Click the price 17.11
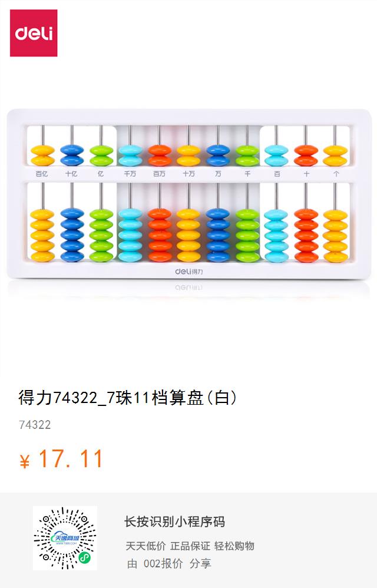377x588 pixels. [71, 458]
